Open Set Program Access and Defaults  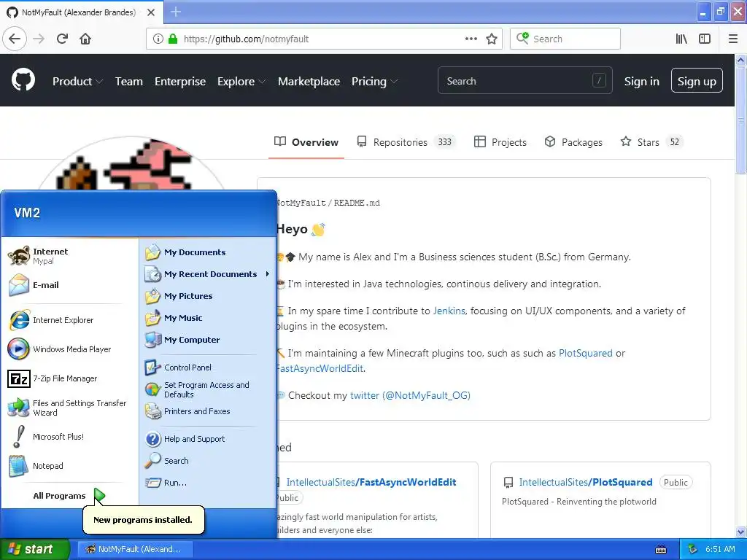[208, 389]
